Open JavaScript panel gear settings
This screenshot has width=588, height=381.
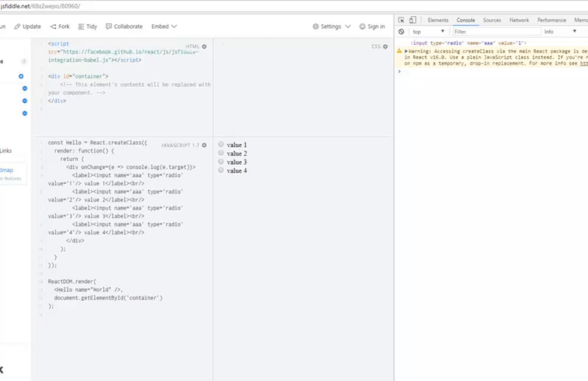204,146
